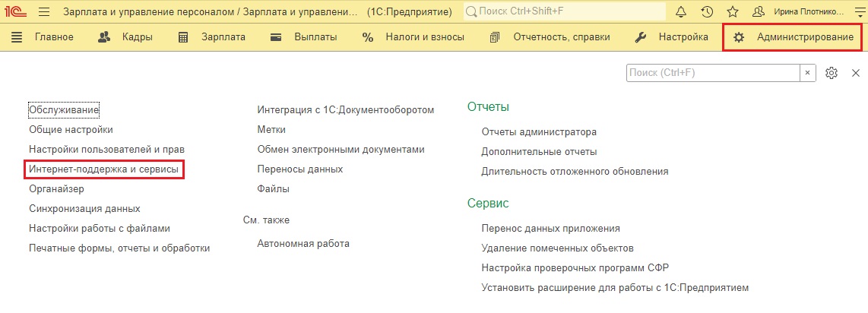Open Дополнительные отчеты
868x313 pixels.
(539, 152)
